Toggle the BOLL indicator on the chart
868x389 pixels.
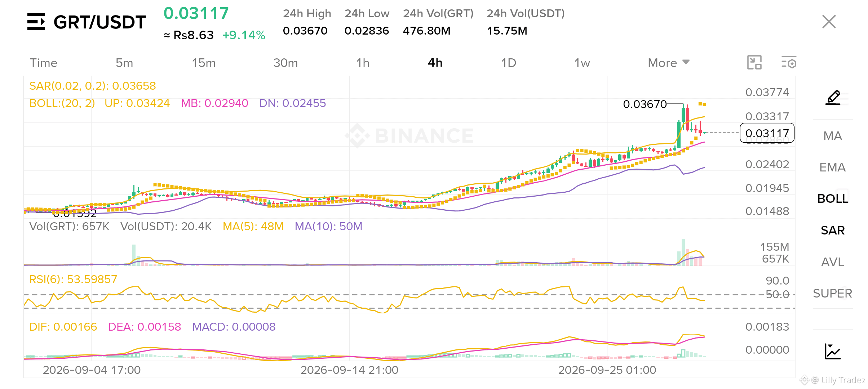833,198
